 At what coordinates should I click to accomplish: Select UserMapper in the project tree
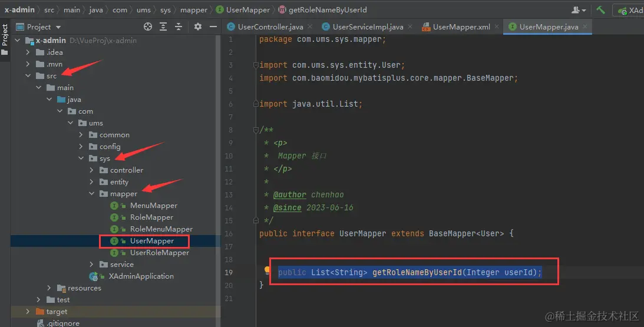(152, 241)
